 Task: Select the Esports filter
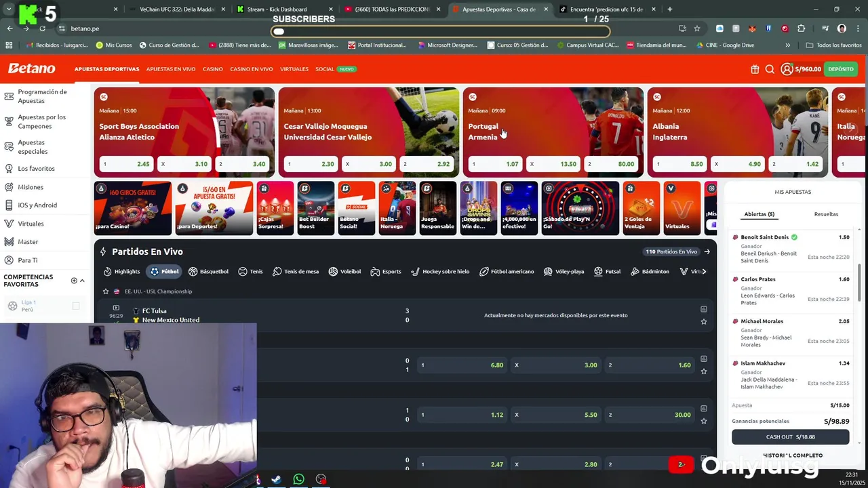tap(386, 271)
